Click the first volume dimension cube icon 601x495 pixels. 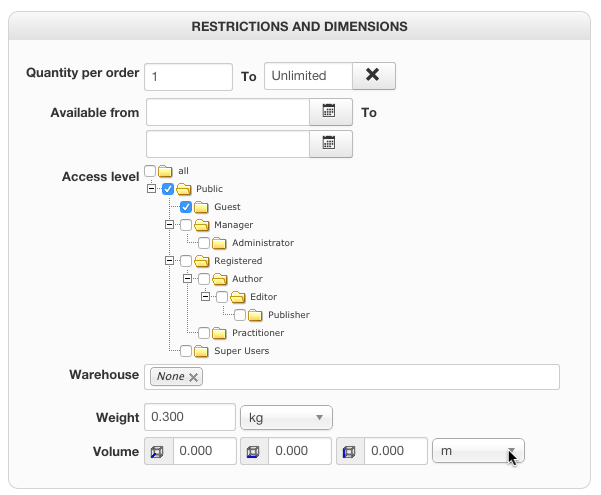pyautogui.click(x=159, y=452)
